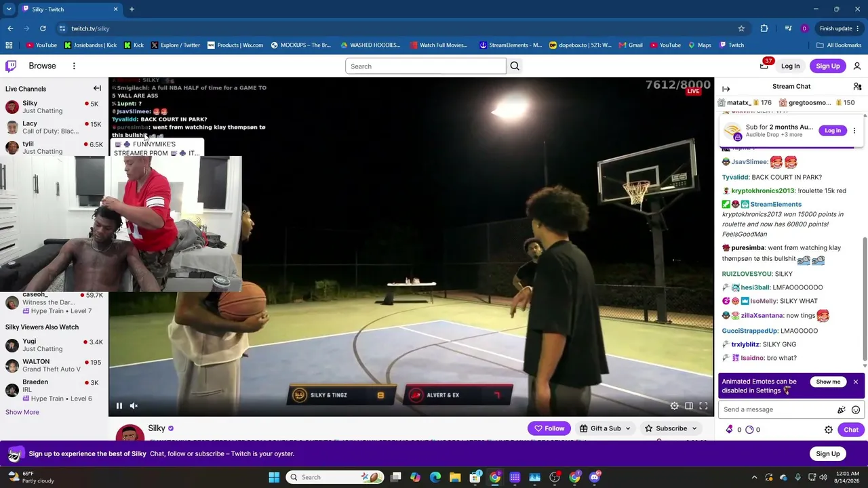This screenshot has height=488, width=868.
Task: Open Yugi's Just Chatting channel
Action: pyautogui.click(x=54, y=345)
